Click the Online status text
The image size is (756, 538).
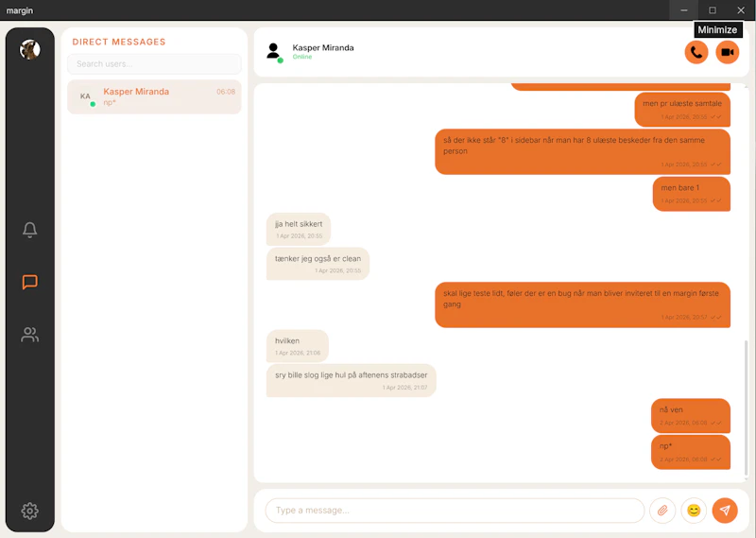click(x=302, y=57)
